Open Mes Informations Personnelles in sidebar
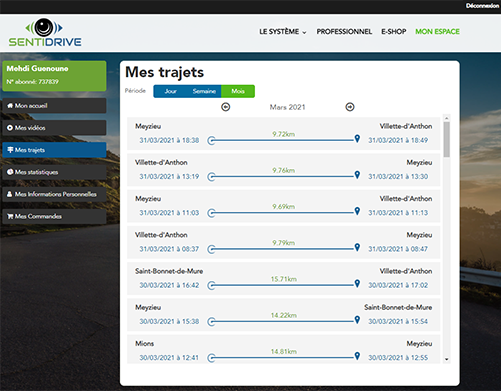Image resolution: width=501 pixels, height=391 pixels. tap(54, 194)
